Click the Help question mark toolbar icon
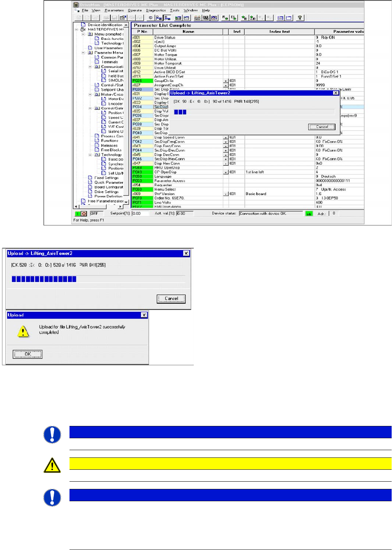 (x=300, y=18)
